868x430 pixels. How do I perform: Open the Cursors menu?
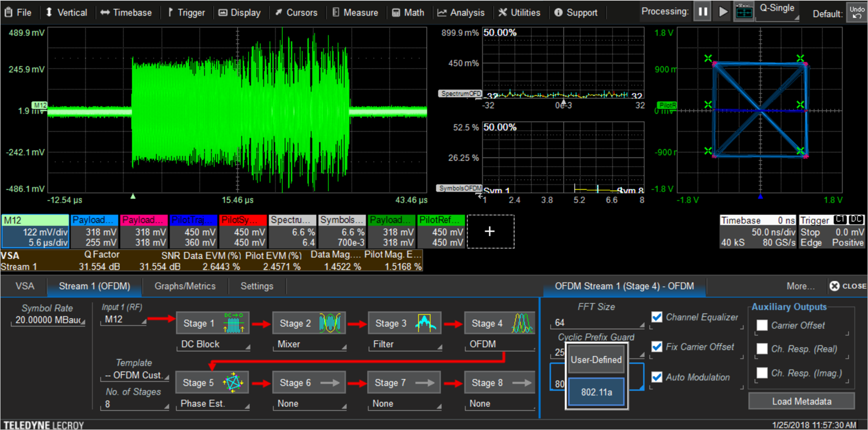[x=296, y=12]
